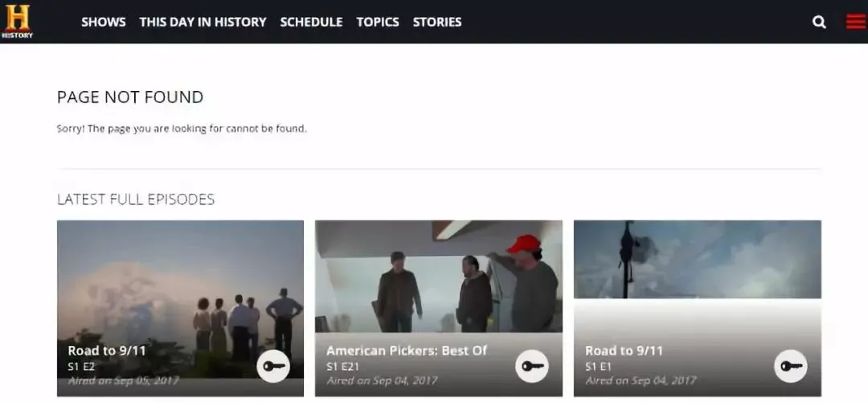This screenshot has width=868, height=403.
Task: Click key icon on Road to 9/11 S1 E2
Action: click(273, 366)
